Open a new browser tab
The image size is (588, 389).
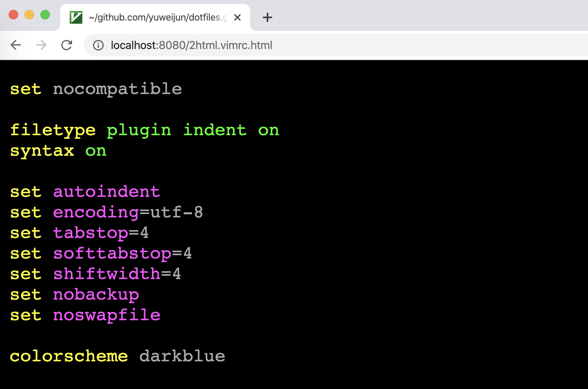[x=267, y=17]
